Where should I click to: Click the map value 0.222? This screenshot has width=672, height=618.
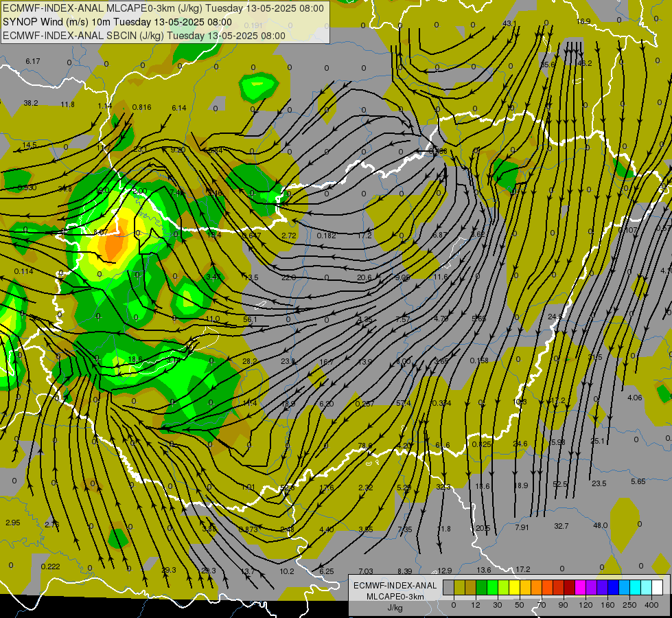[51, 566]
